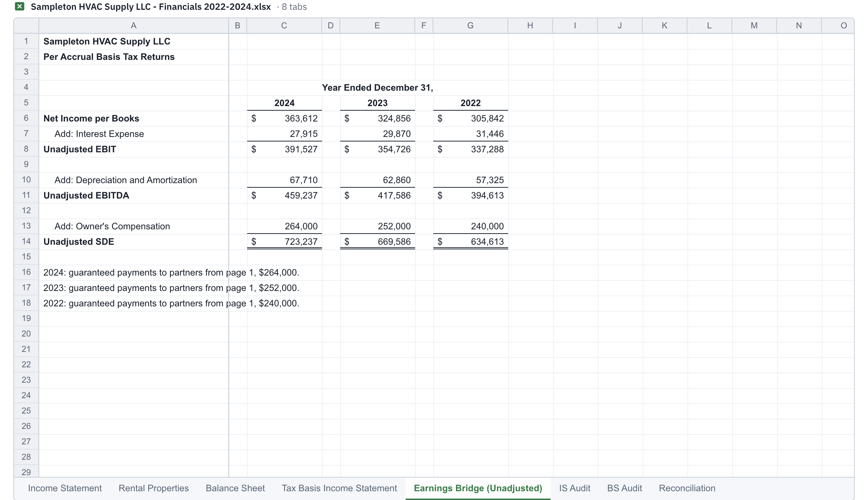The image size is (868, 500).
Task: Click the 2022 guaranteed payments note
Action: [x=171, y=303]
